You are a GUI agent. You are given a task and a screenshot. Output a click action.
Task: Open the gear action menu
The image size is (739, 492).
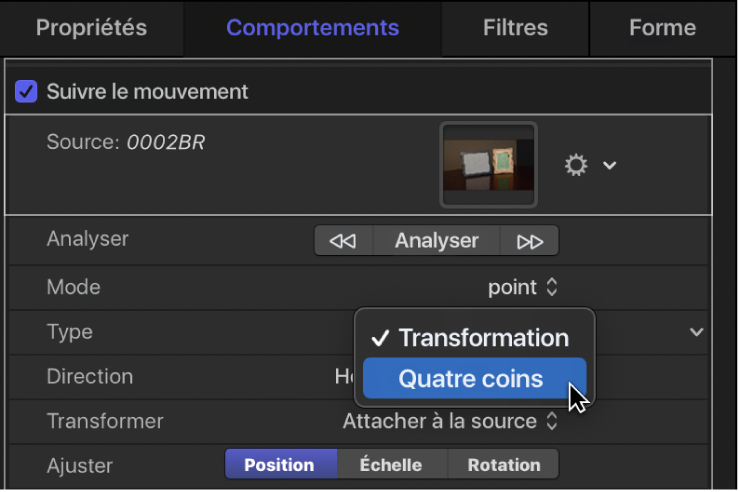coord(576,165)
